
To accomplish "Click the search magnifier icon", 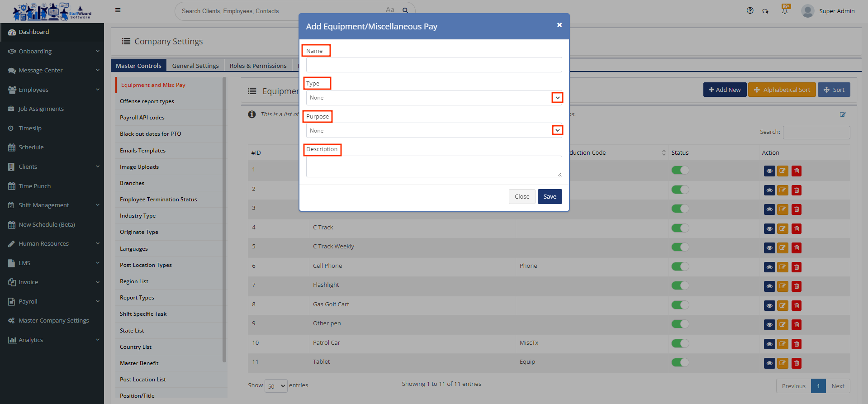I will (405, 10).
